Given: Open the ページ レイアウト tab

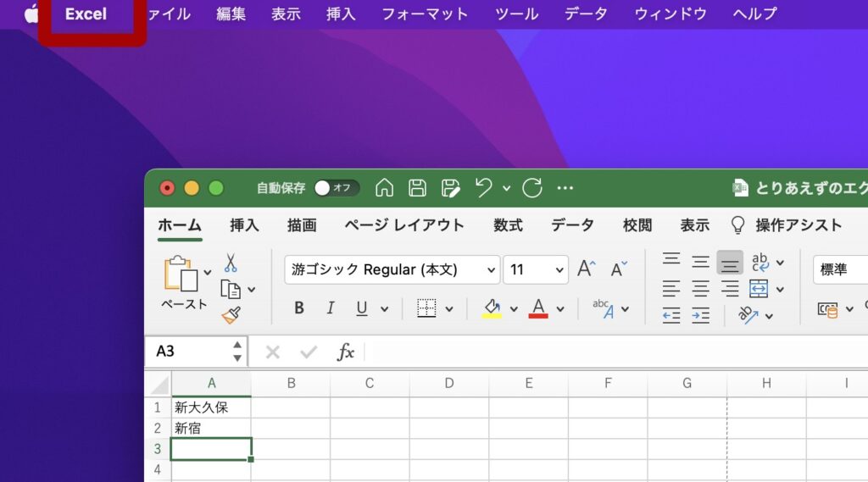Looking at the screenshot, I should (x=404, y=225).
